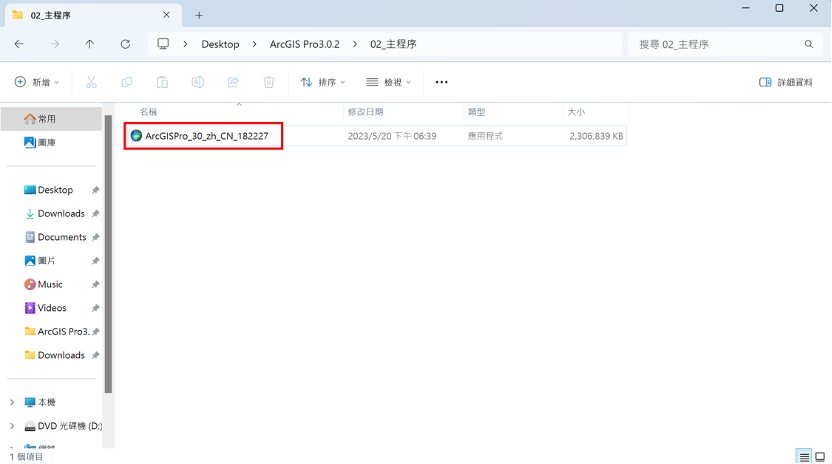Sort by the 名稱 column header
The height and width of the screenshot is (464, 832).
[148, 112]
